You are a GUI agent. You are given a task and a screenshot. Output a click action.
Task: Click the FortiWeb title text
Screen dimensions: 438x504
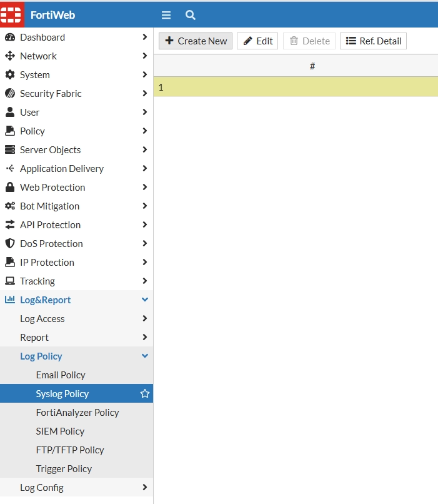pyautogui.click(x=52, y=15)
